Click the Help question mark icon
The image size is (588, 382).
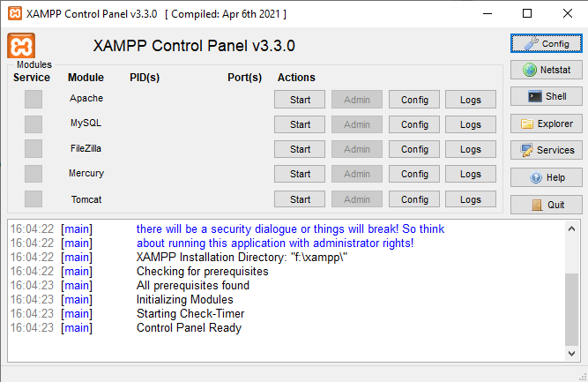536,177
